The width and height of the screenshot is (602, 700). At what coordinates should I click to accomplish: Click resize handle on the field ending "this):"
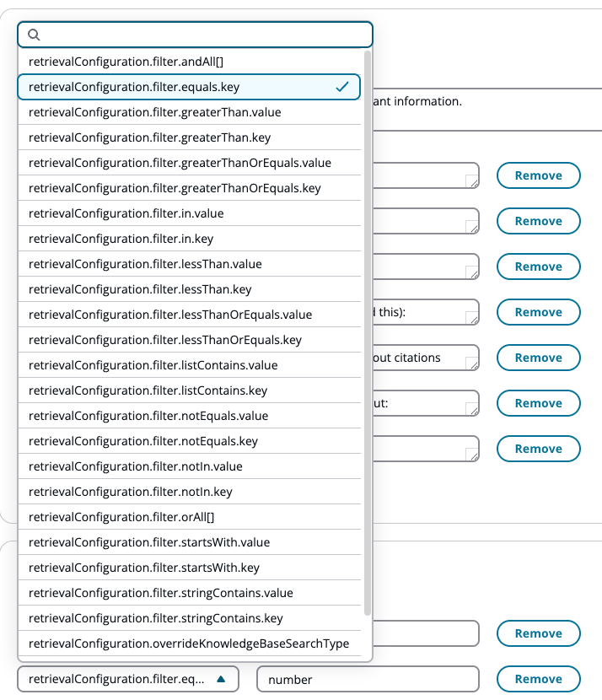473,318
